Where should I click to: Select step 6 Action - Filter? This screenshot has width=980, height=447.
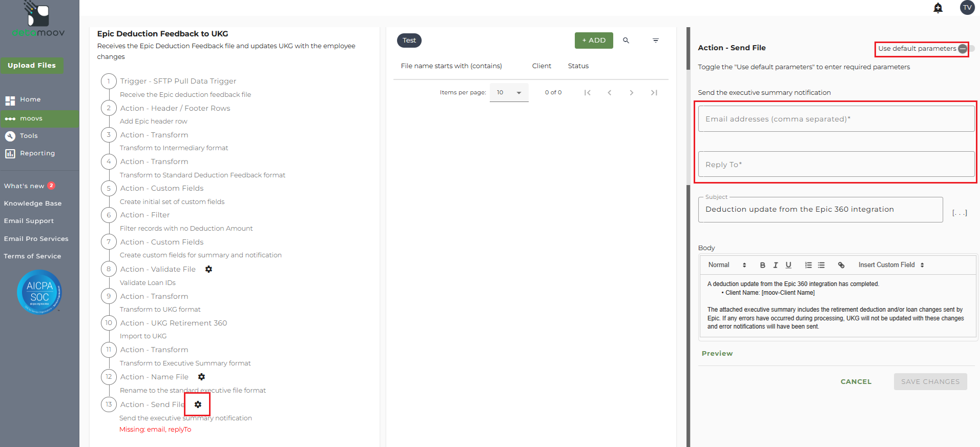click(x=145, y=215)
